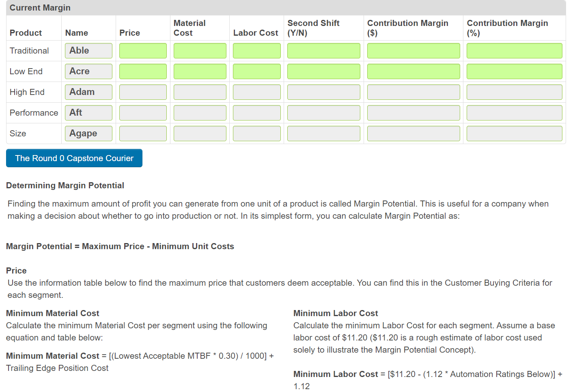Click the Contribution Margin percent field for Able

point(514,50)
